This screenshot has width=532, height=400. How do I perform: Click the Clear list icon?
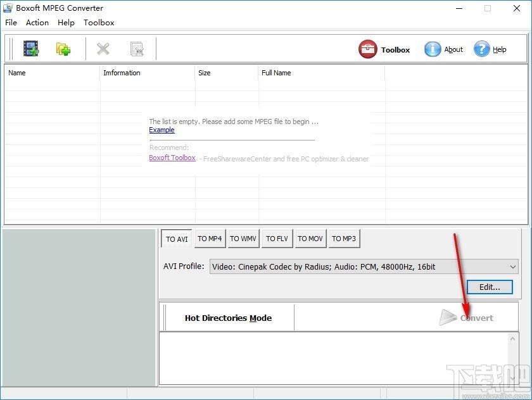[x=137, y=49]
